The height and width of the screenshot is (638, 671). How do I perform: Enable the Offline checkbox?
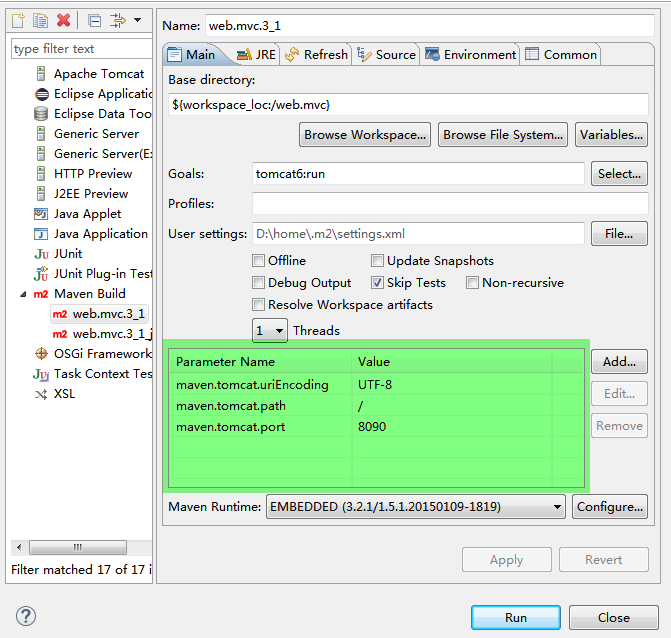[258, 261]
